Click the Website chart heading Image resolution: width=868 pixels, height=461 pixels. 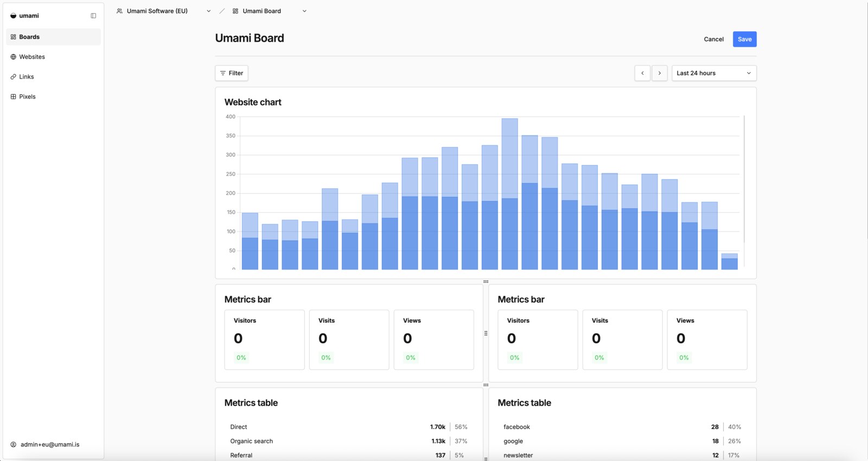click(x=253, y=102)
